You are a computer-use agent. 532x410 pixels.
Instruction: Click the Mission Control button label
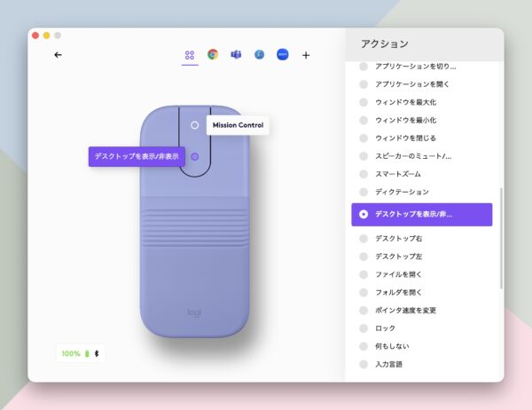pos(238,125)
